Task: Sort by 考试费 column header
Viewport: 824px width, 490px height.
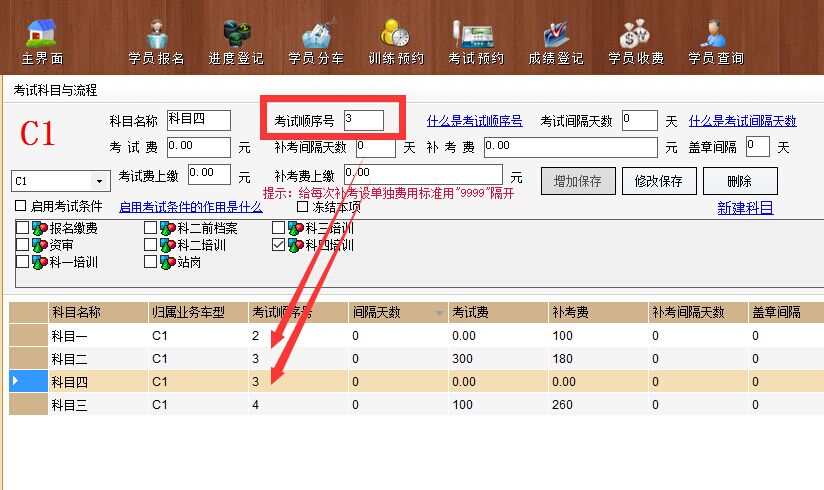Action: click(498, 312)
